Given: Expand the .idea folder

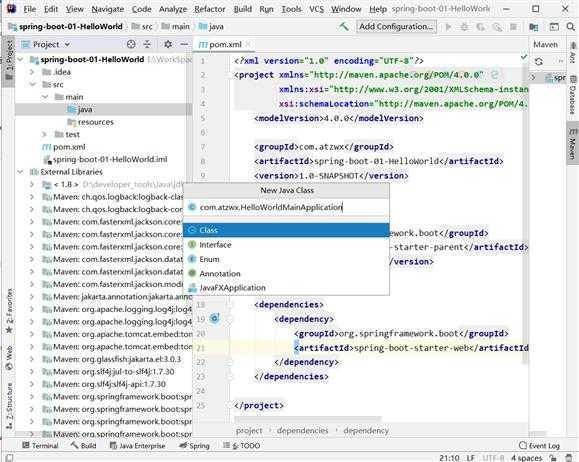Looking at the screenshot, I should 32,72.
